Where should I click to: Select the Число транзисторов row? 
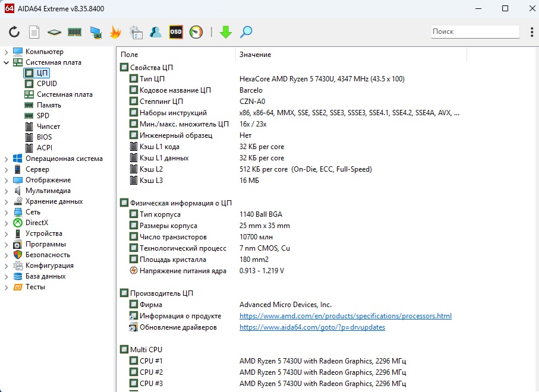pos(294,237)
